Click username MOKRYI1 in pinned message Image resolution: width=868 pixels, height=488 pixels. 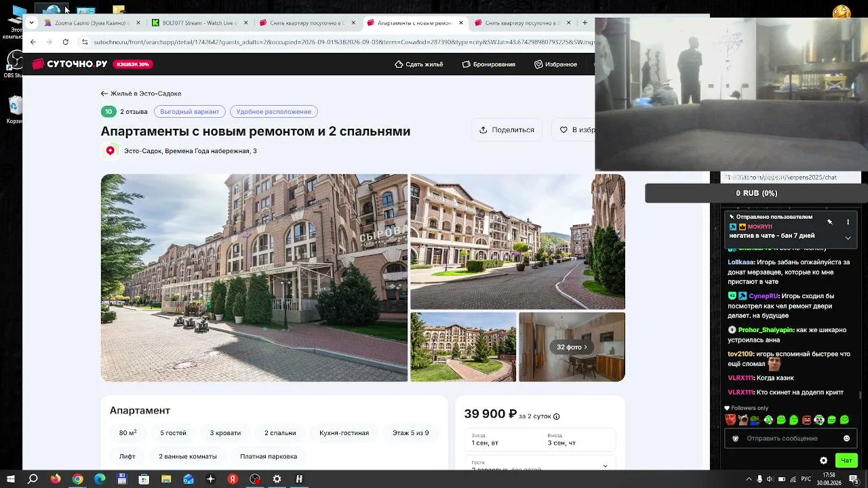coord(760,227)
